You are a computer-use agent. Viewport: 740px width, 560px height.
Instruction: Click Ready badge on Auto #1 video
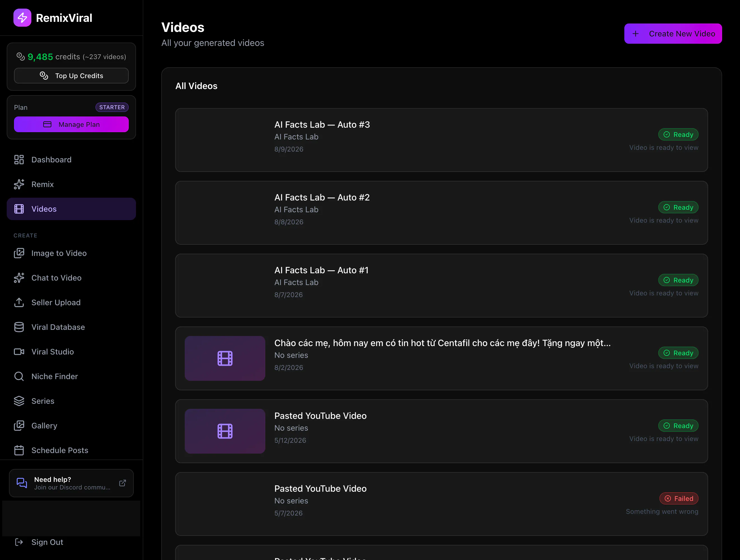[678, 280]
